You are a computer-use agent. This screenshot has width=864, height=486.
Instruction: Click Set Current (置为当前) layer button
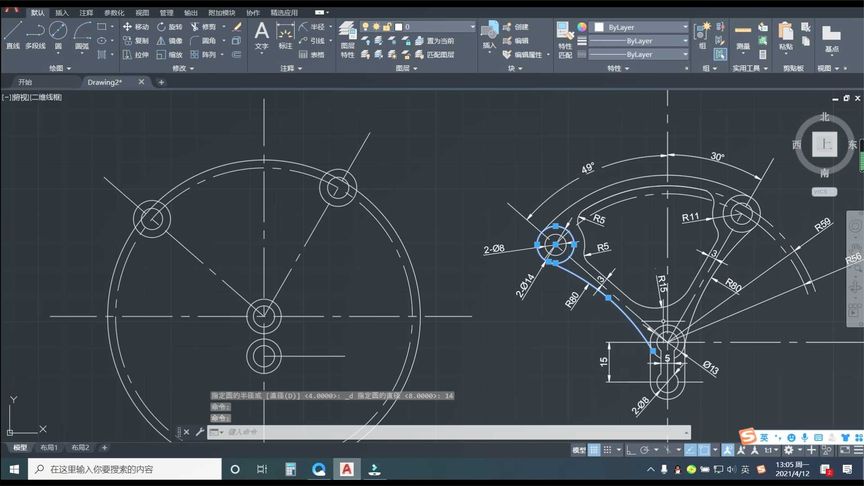[x=434, y=41]
